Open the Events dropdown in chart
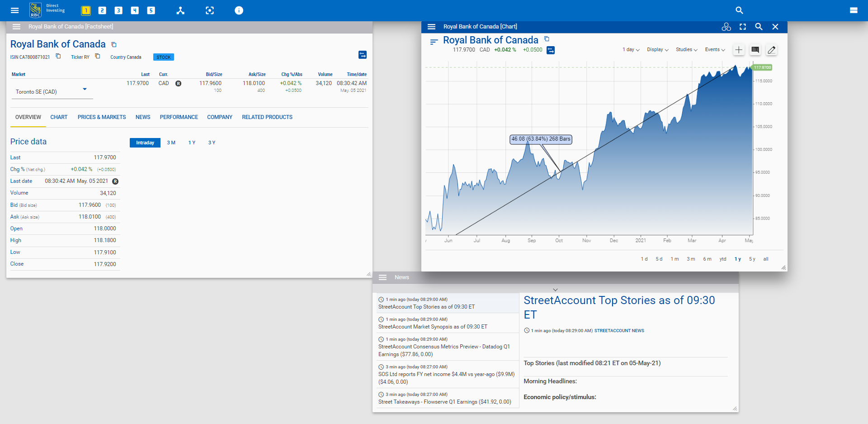The image size is (868, 424). [x=715, y=50]
